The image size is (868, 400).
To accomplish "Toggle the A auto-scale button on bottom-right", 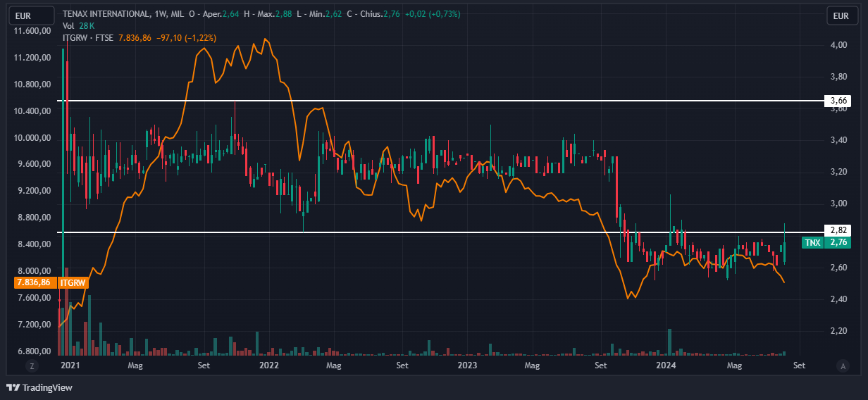I will coord(843,365).
